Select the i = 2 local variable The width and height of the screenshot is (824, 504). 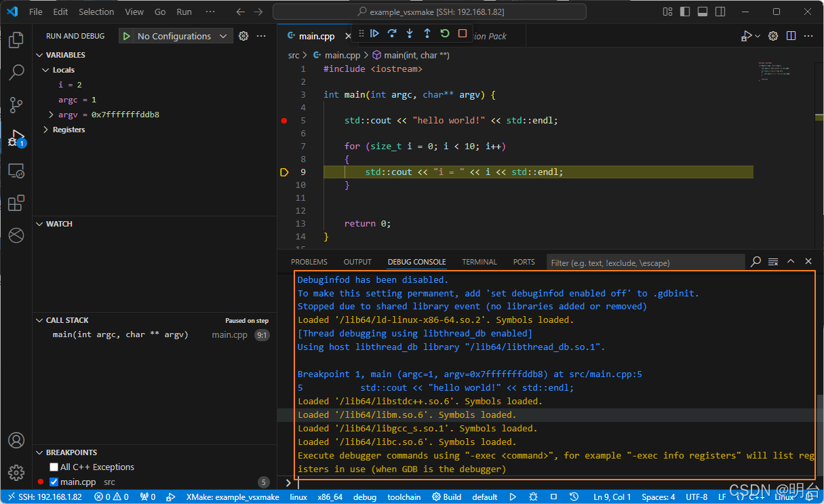[70, 85]
